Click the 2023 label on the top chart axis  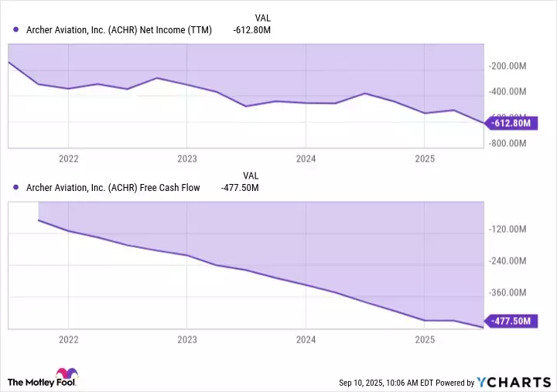pos(187,159)
